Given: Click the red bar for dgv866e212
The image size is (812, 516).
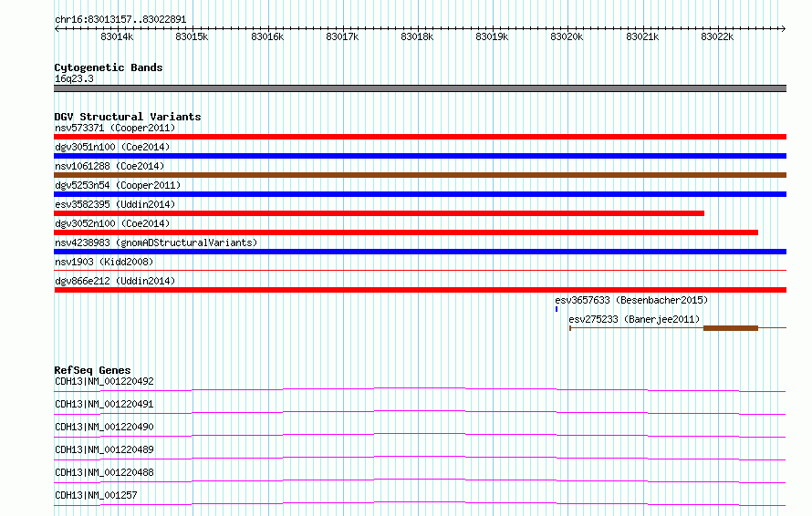Looking at the screenshot, I should tap(420, 290).
